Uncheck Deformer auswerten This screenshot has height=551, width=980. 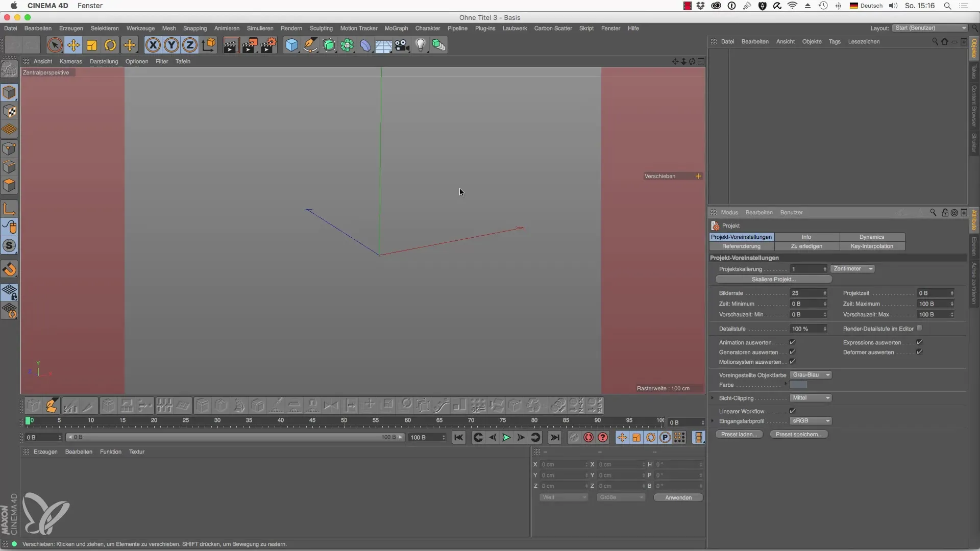(x=919, y=352)
